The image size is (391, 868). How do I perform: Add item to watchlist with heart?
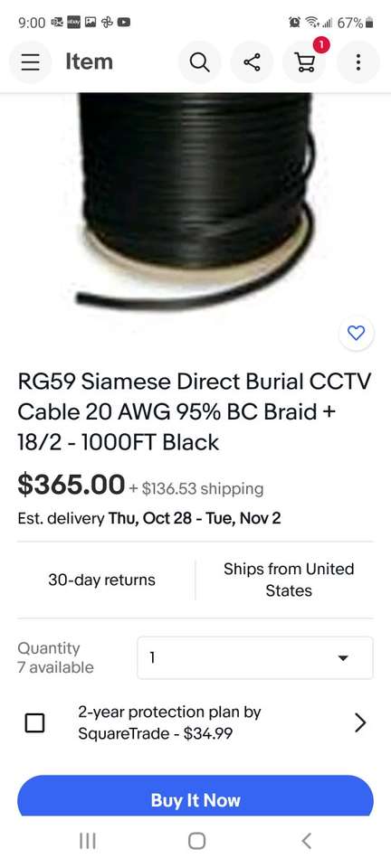tap(356, 334)
